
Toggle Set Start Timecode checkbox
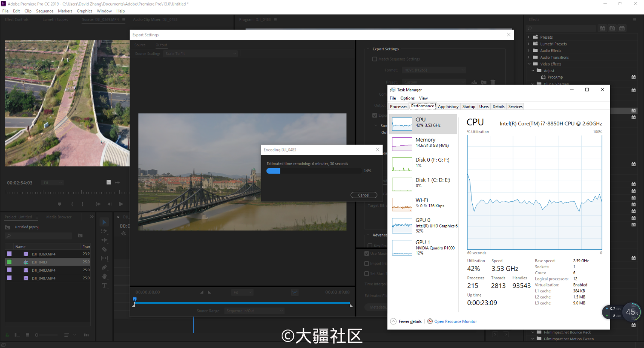(367, 273)
